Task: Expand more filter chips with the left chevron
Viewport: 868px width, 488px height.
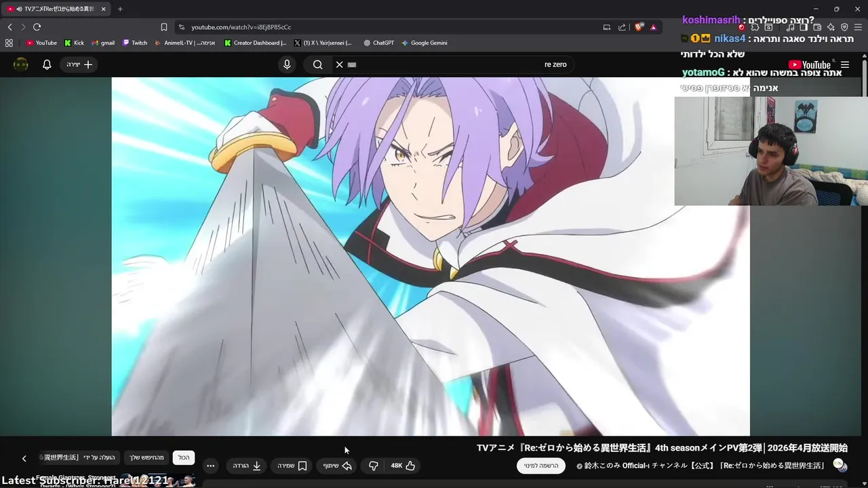Action: [24, 458]
